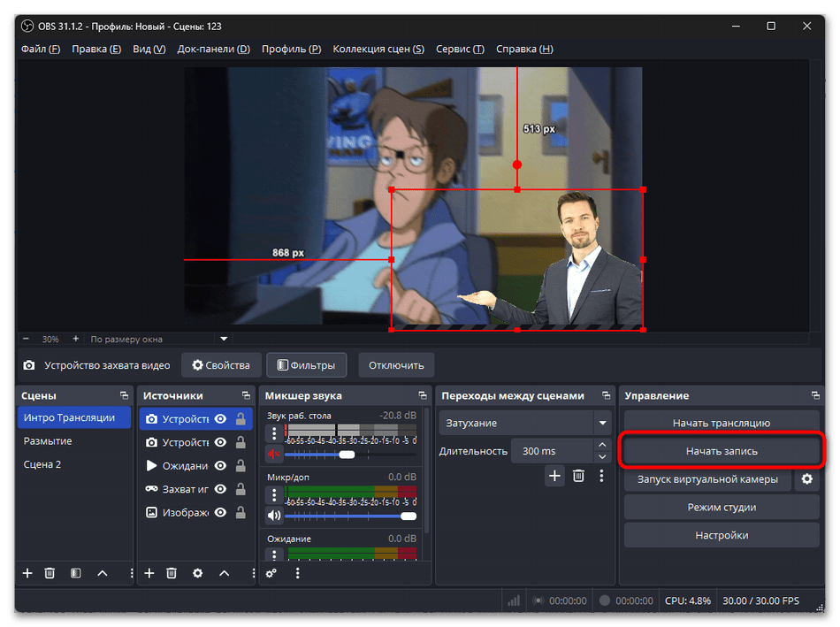The image size is (840, 627).
Task: Click the add scene plus icon
Action: pyautogui.click(x=27, y=573)
